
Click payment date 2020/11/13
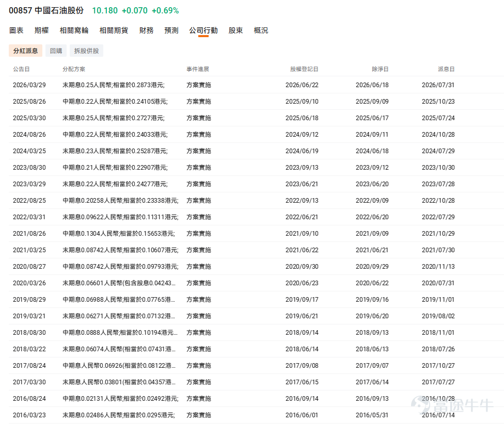(438, 267)
